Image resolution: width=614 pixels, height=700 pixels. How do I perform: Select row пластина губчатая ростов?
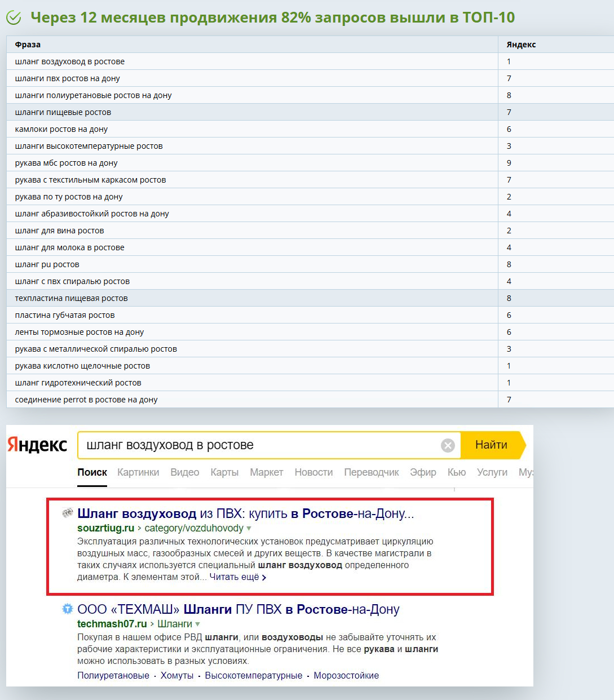310,315
